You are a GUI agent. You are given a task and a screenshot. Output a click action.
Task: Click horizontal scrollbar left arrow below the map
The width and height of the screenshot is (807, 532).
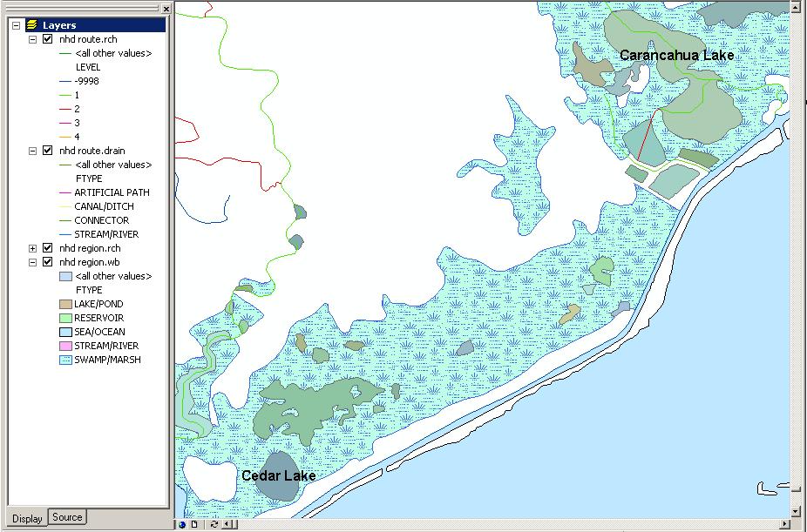click(x=227, y=525)
